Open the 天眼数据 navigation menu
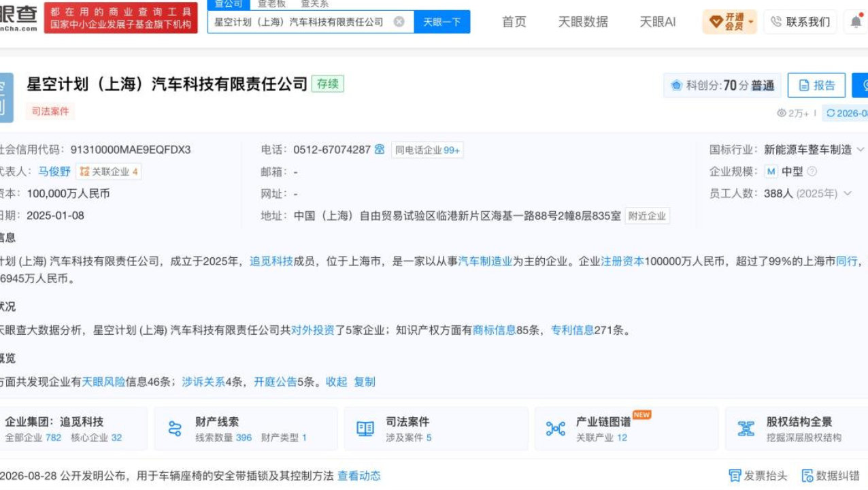Viewport: 868px width, 490px height. (x=583, y=22)
